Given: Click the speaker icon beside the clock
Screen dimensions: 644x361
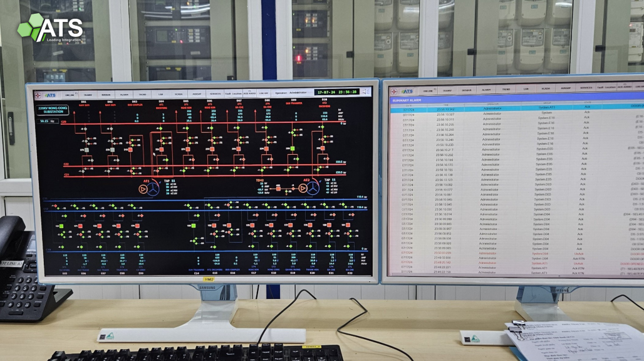Looking at the screenshot, I should (x=365, y=92).
